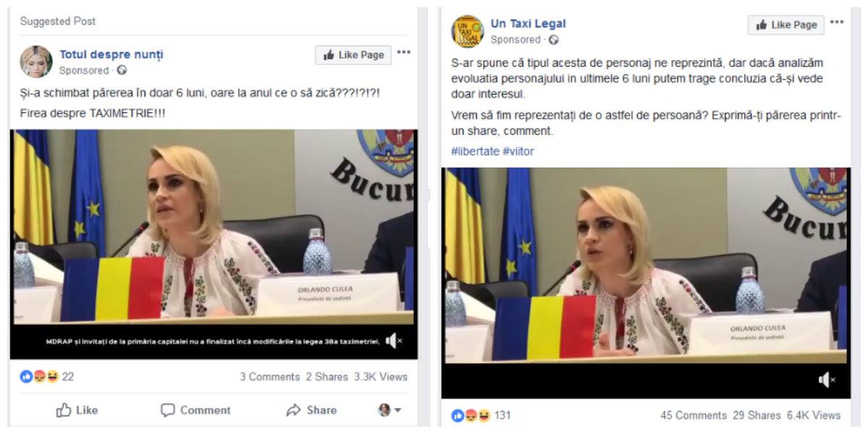This screenshot has height=434, width=868.
Task: Play the left video thumbnail
Action: 213,231
